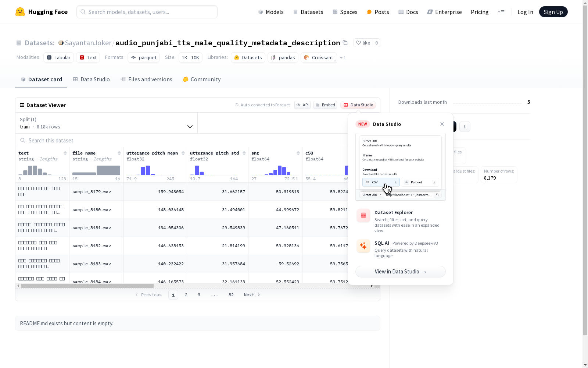Click the horizontal table scrollbar
The width and height of the screenshot is (588, 368).
(87, 286)
